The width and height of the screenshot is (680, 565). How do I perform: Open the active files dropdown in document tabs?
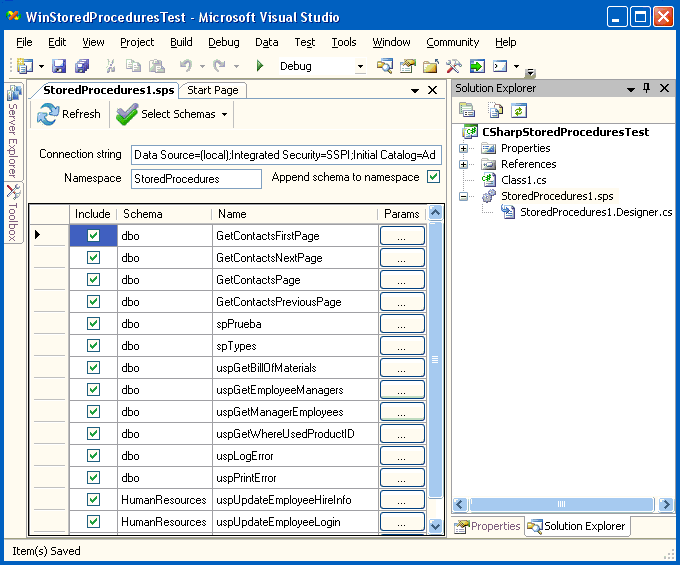pos(415,91)
